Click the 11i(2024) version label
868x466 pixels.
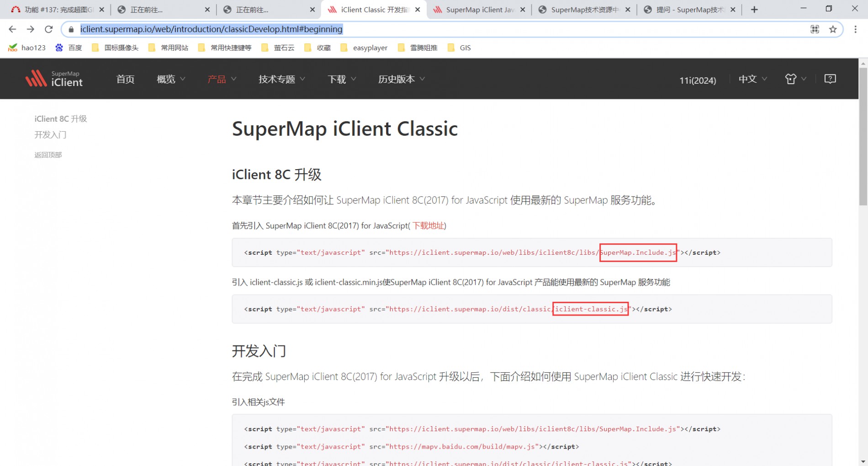pyautogui.click(x=698, y=80)
